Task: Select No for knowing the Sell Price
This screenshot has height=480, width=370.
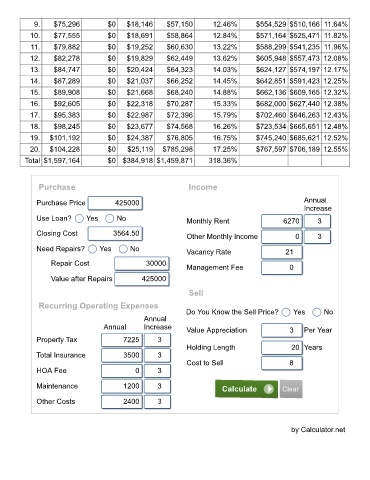Action: point(317,312)
